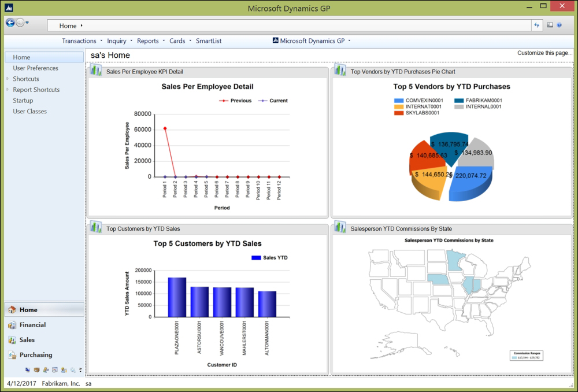Click the Sales YTD legend swatch

coord(256,258)
